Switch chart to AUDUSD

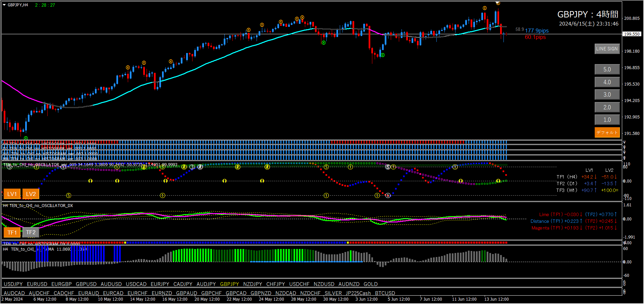coord(111,284)
